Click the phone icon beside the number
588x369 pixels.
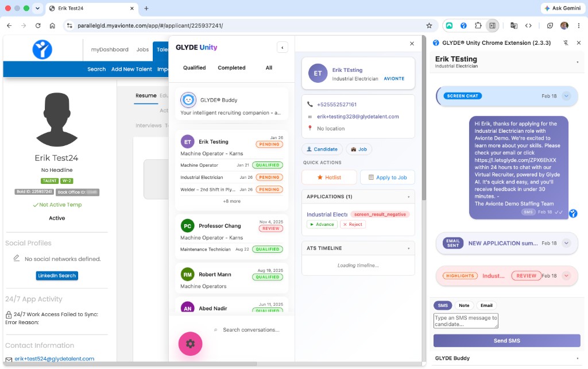click(310, 105)
